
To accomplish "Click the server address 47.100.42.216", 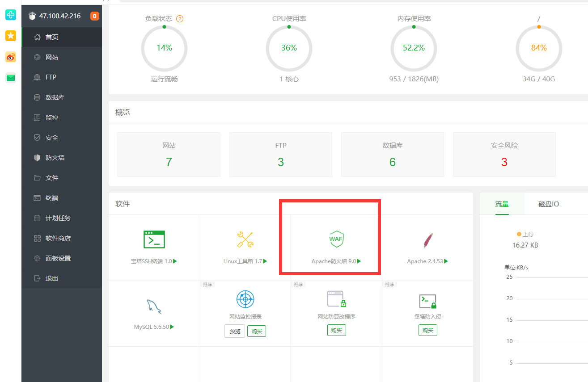I will tap(60, 16).
